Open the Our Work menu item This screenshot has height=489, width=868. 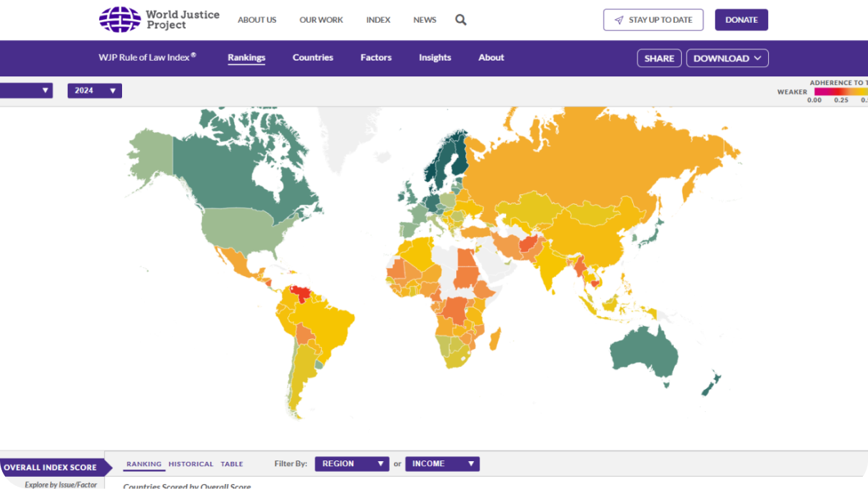321,20
